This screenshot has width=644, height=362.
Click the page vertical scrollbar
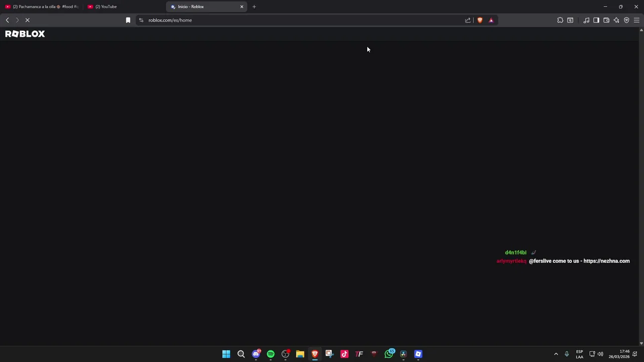(641, 186)
